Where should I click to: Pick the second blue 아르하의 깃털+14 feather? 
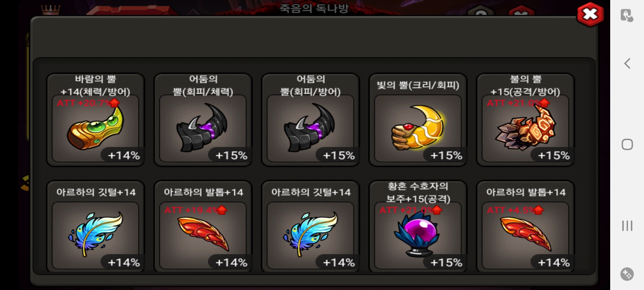[310, 226]
